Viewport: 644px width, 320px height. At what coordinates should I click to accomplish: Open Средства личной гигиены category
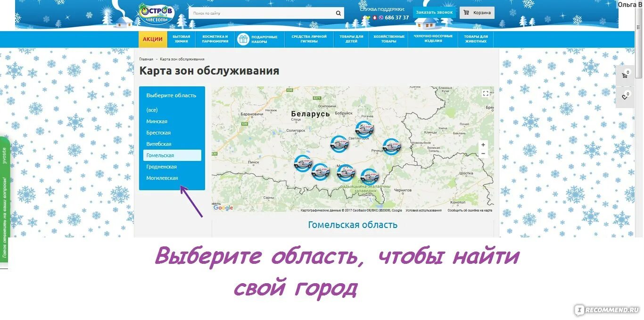point(309,39)
